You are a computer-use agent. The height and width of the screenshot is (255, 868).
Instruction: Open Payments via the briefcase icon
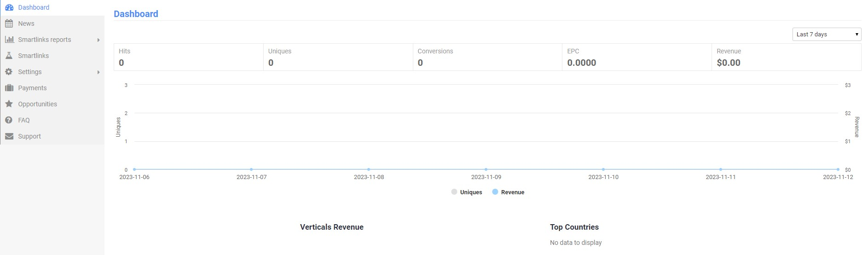(x=9, y=88)
